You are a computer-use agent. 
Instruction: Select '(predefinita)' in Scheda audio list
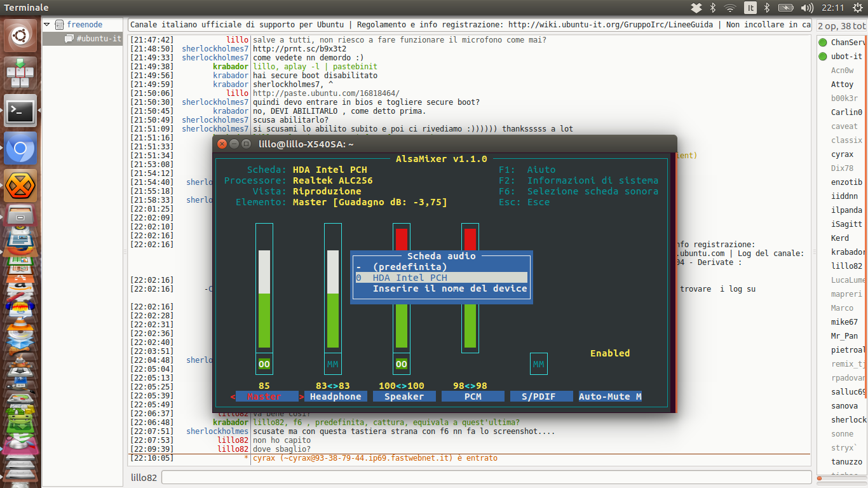(x=442, y=267)
